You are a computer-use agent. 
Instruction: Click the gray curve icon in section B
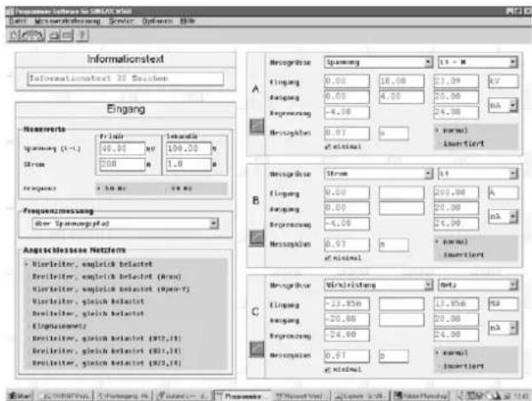click(x=257, y=238)
